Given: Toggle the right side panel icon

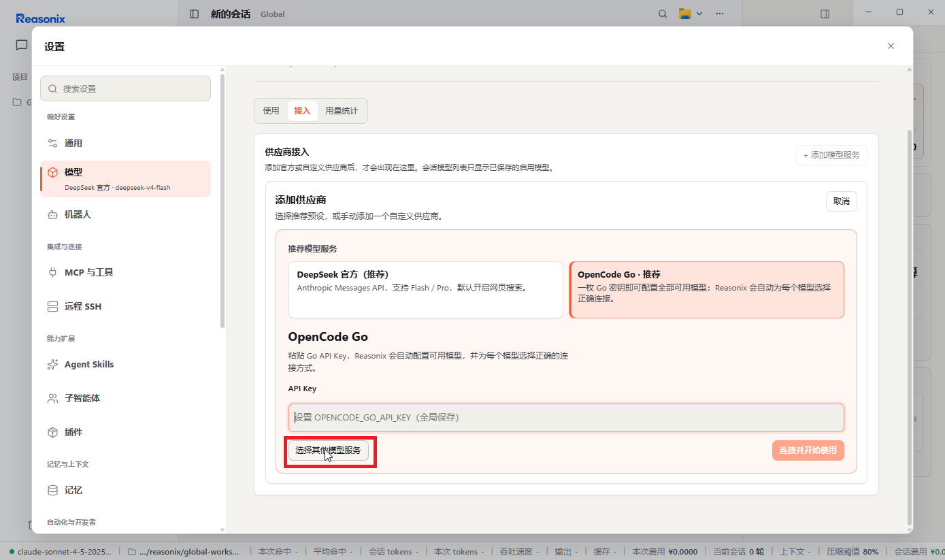Looking at the screenshot, I should pyautogui.click(x=825, y=14).
